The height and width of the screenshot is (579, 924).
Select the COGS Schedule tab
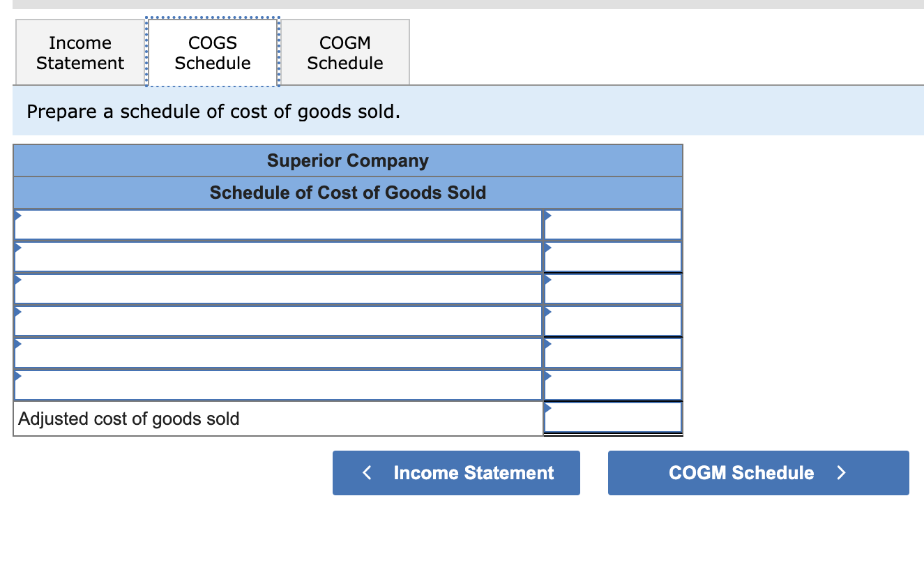[x=213, y=53]
